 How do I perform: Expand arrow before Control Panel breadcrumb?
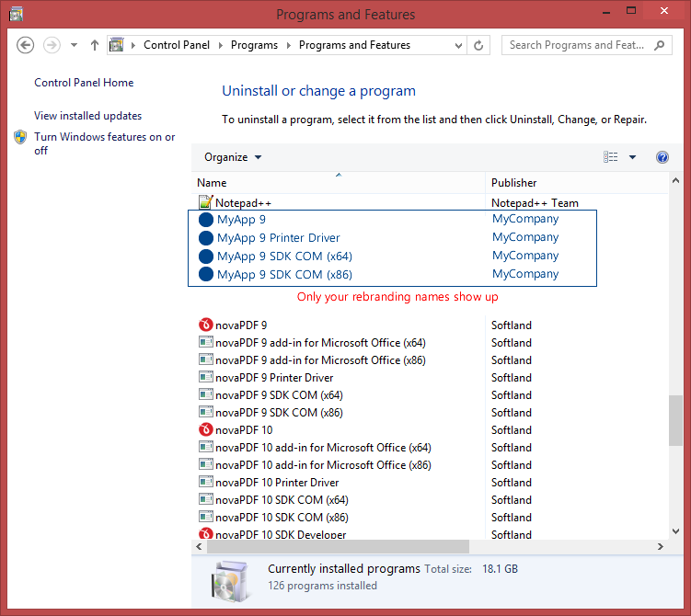(133, 45)
